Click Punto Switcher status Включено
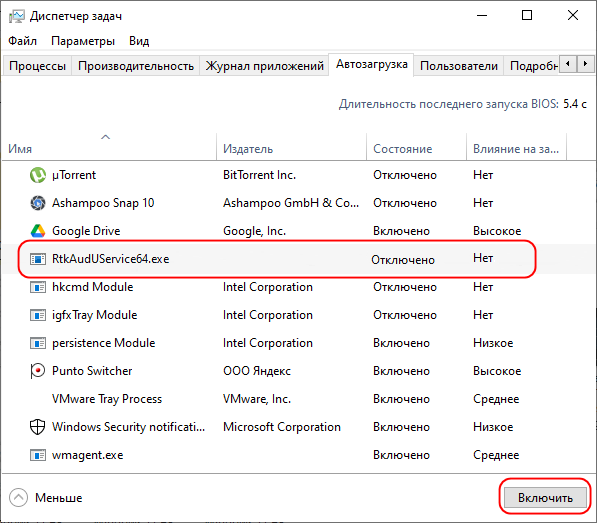 pyautogui.click(x=401, y=371)
